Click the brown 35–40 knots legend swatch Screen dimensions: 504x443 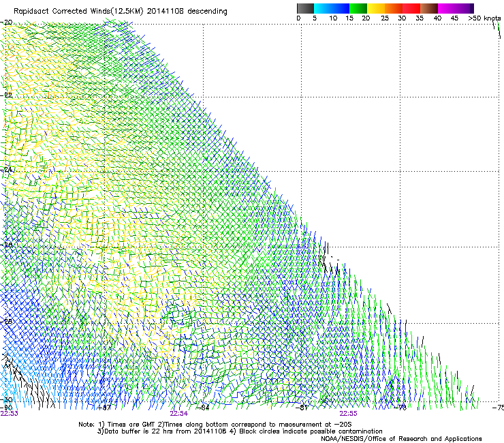click(429, 8)
